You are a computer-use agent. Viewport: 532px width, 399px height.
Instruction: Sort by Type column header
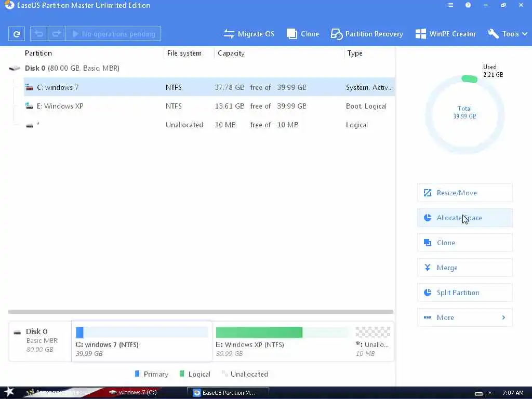pyautogui.click(x=355, y=54)
